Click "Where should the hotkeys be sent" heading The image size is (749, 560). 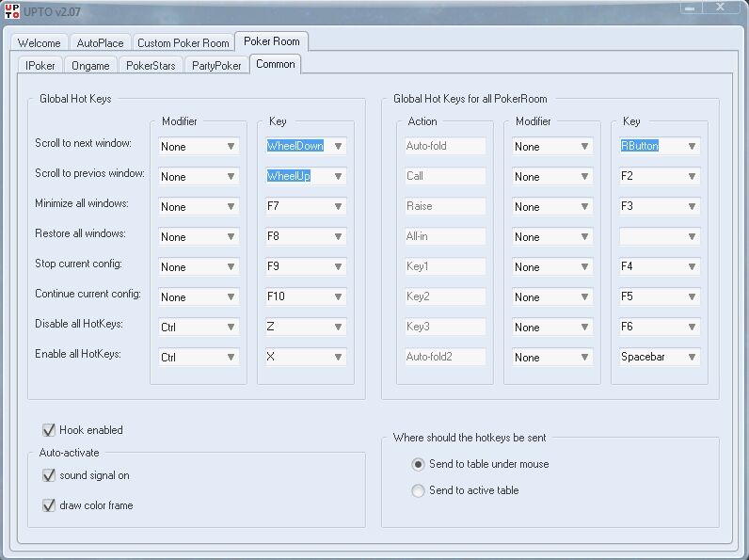[x=470, y=438]
